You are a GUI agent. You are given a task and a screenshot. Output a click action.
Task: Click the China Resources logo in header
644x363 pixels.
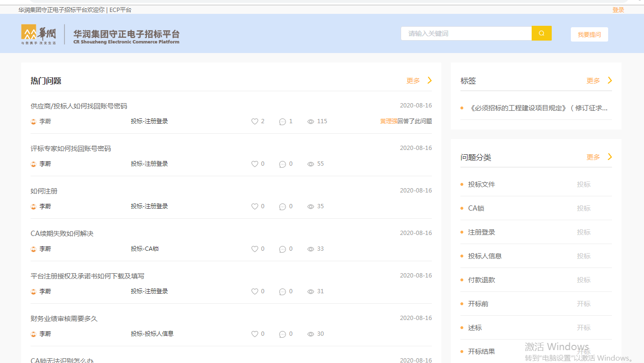(x=39, y=34)
